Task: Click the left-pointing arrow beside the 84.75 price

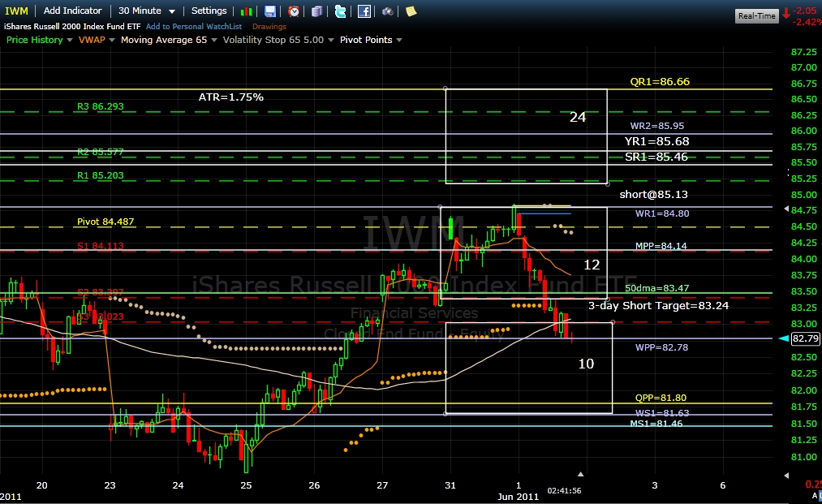Action: [786, 209]
